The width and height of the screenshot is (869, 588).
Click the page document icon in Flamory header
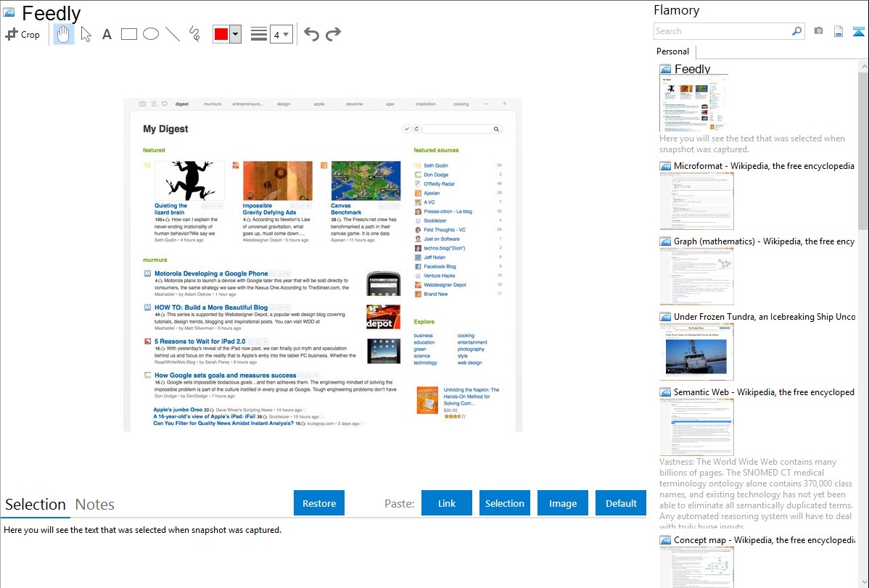(839, 31)
